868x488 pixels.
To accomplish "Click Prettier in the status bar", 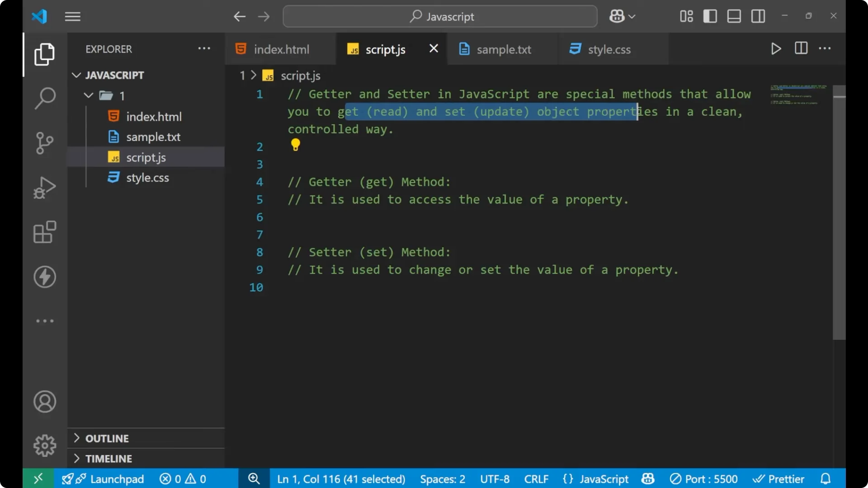I will coord(779,479).
